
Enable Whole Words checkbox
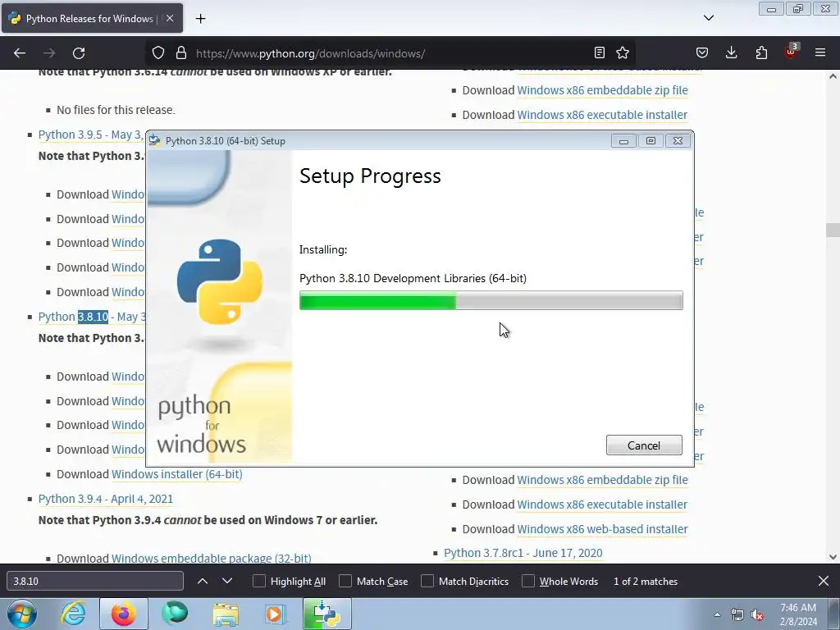coord(528,582)
